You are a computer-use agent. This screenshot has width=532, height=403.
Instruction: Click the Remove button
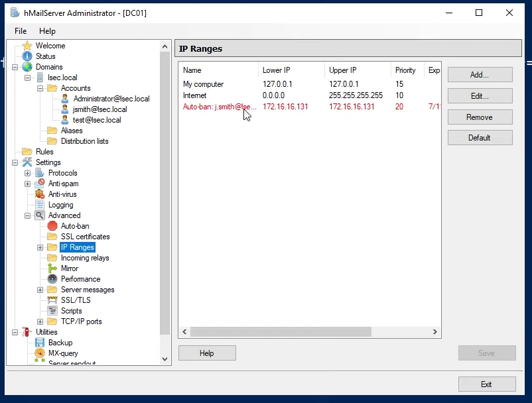(480, 117)
